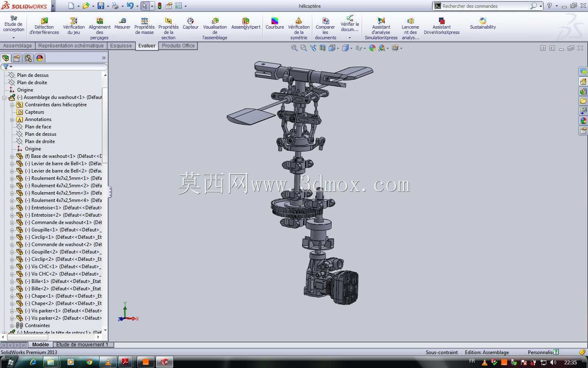Switch to Produits Office tab

pos(178,46)
